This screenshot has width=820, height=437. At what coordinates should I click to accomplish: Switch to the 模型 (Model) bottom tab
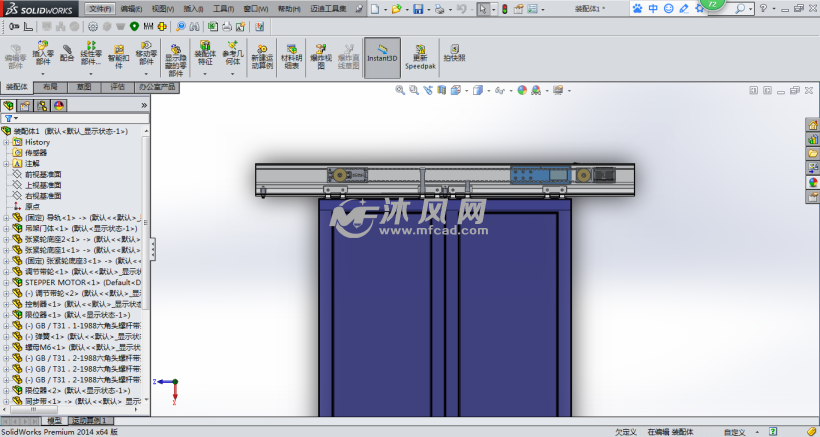point(54,421)
